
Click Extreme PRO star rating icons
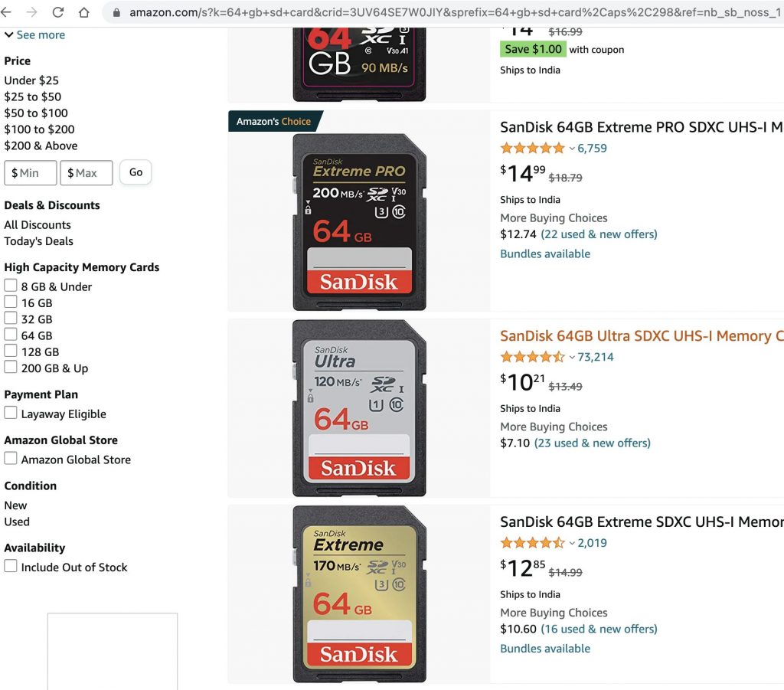[532, 149]
